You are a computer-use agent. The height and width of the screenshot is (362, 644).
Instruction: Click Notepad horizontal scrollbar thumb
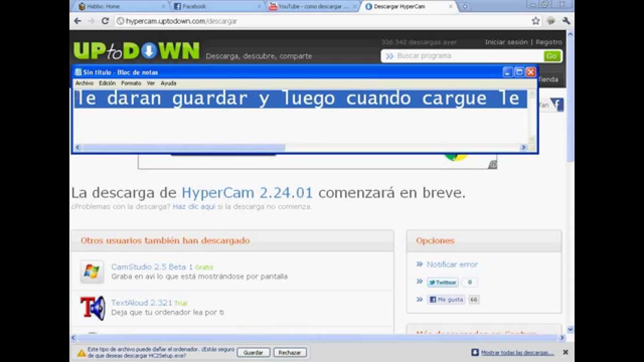184,147
